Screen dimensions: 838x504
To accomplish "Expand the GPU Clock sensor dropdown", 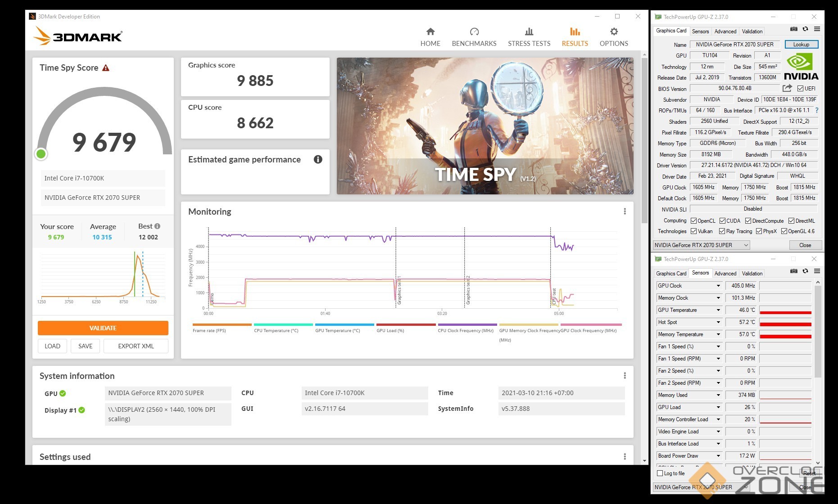I will 718,286.
